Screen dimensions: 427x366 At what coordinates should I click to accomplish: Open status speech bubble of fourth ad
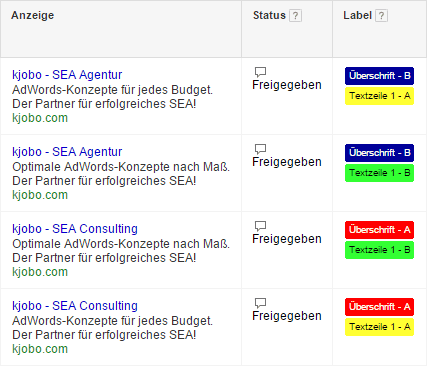(260, 303)
